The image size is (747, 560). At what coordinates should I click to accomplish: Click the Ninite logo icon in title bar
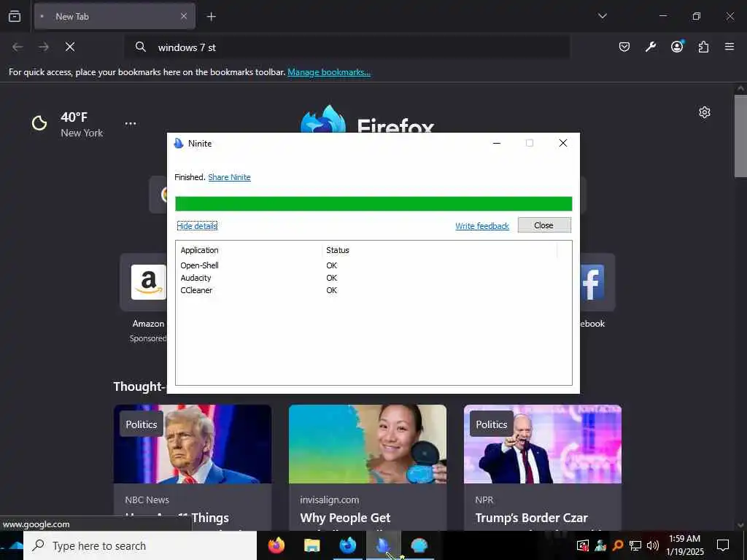pyautogui.click(x=179, y=144)
